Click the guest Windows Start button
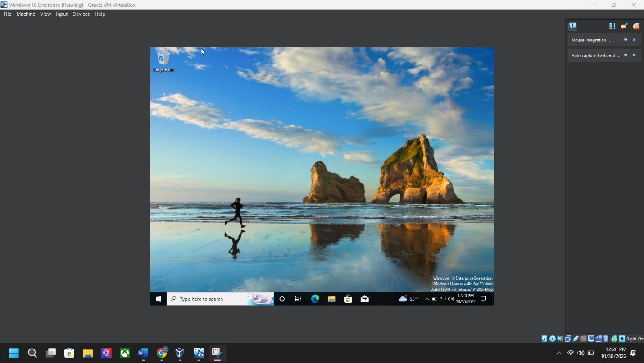 pyautogui.click(x=159, y=299)
